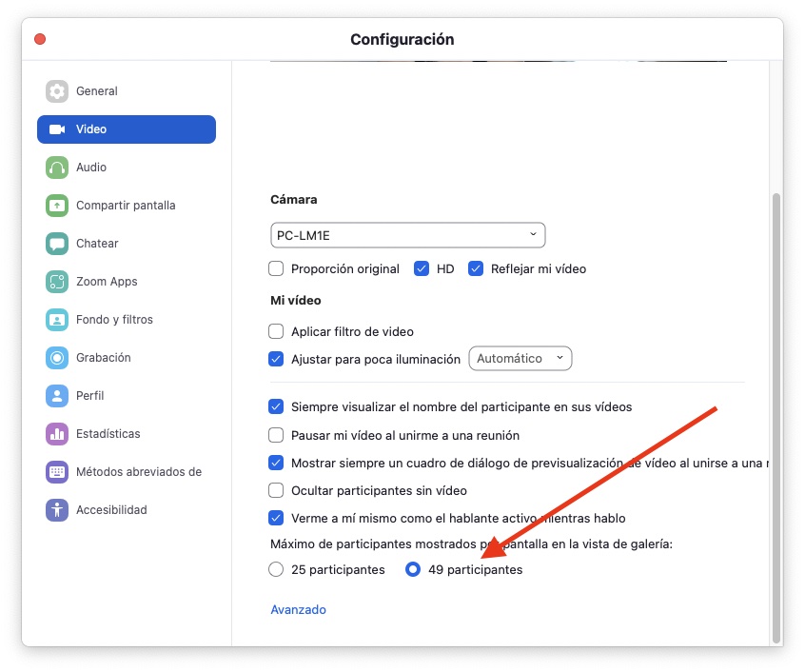Open Métodos abreviados de teclado section
The height and width of the screenshot is (672, 805).
point(138,472)
